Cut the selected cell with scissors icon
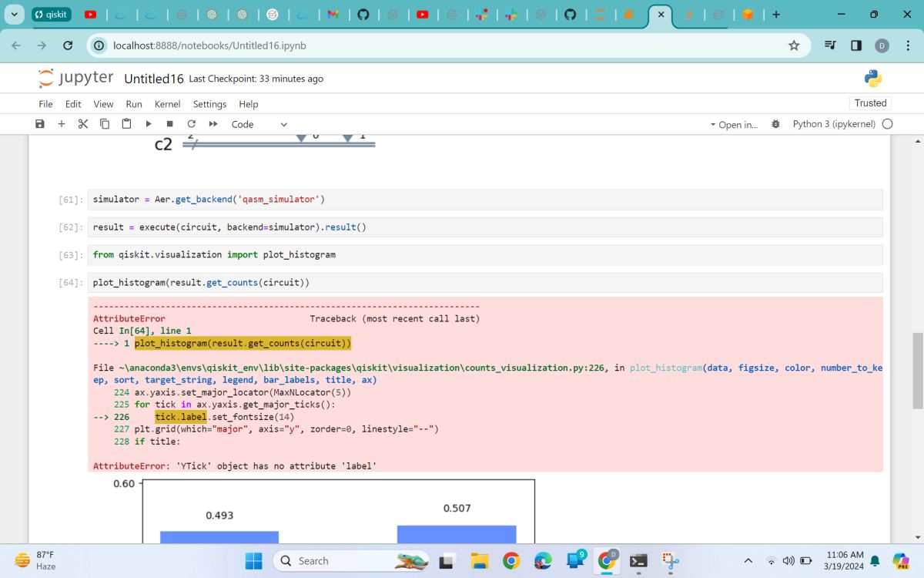924x578 pixels. coord(83,124)
